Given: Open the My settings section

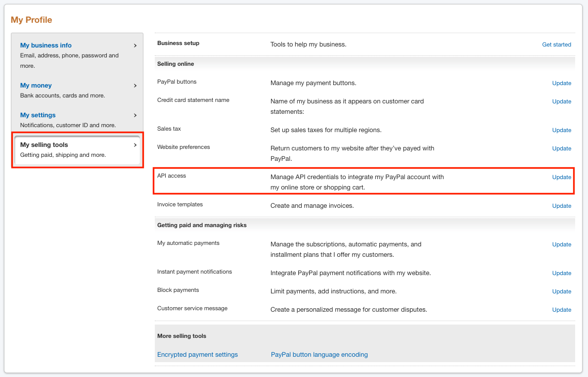Looking at the screenshot, I should [x=38, y=115].
